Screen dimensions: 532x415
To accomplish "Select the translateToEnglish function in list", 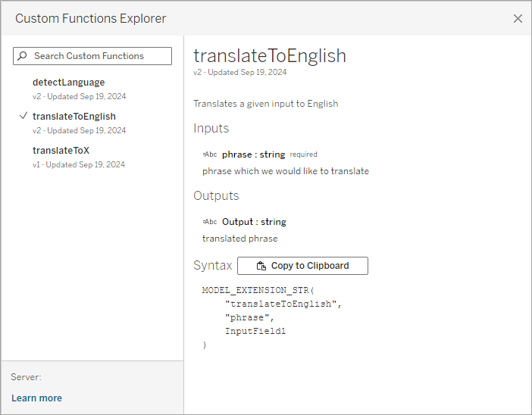I will coord(74,117).
